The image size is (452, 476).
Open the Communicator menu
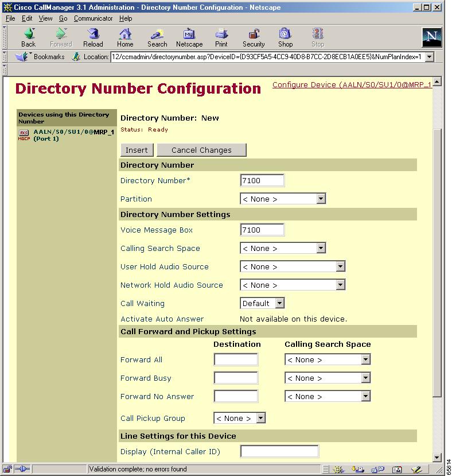tap(93, 18)
